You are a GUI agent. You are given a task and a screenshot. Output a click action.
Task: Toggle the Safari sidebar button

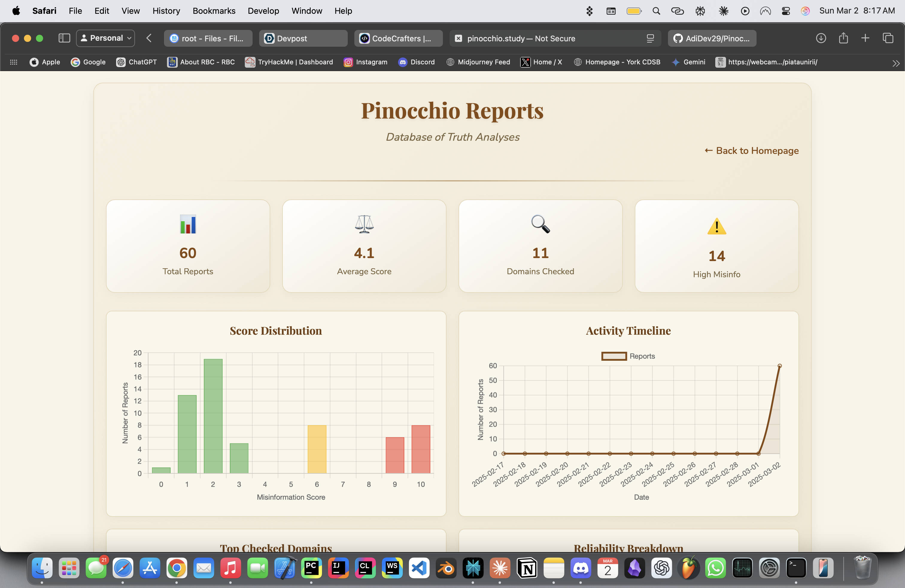(x=64, y=38)
